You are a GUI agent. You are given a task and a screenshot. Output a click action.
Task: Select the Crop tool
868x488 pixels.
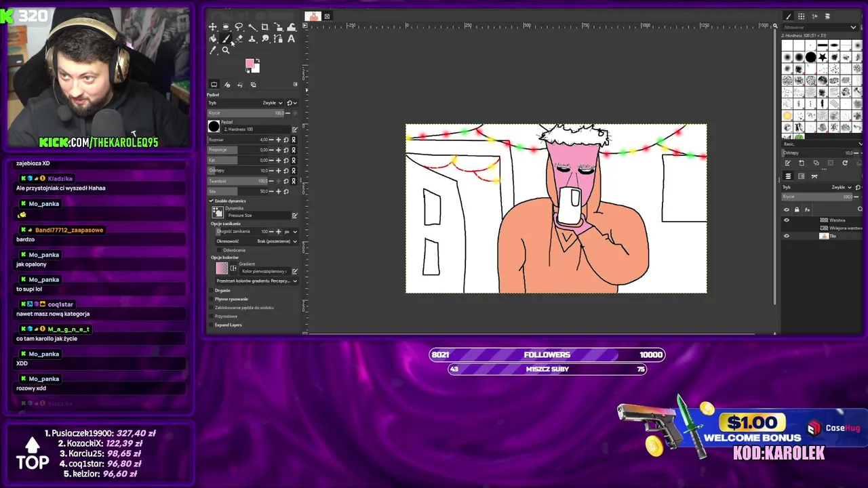coord(265,27)
